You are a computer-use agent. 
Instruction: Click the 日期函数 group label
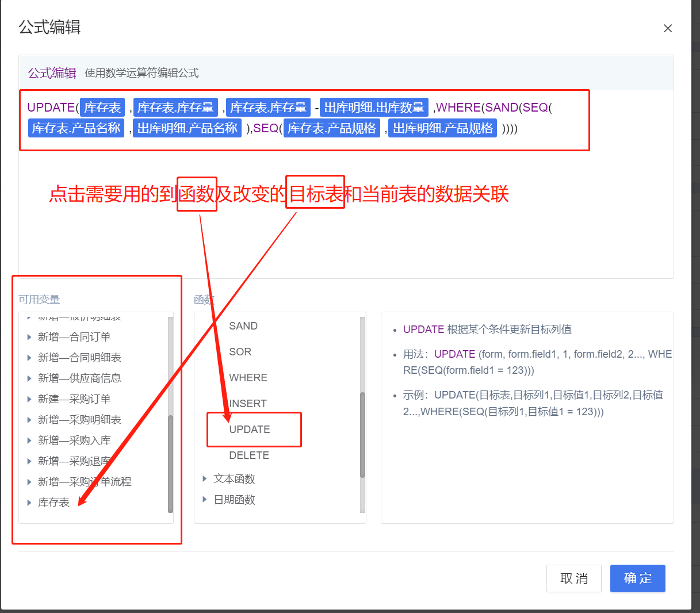coord(234,500)
